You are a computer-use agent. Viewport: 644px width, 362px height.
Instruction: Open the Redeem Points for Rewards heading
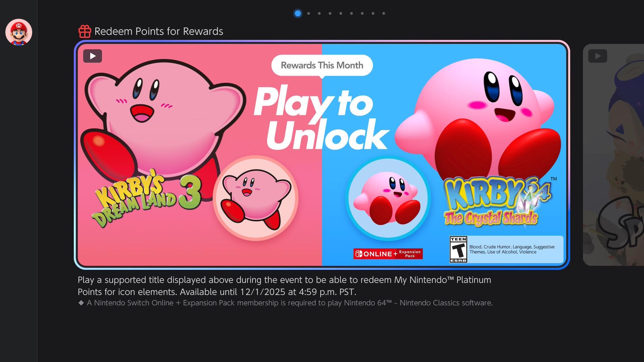pos(159,32)
